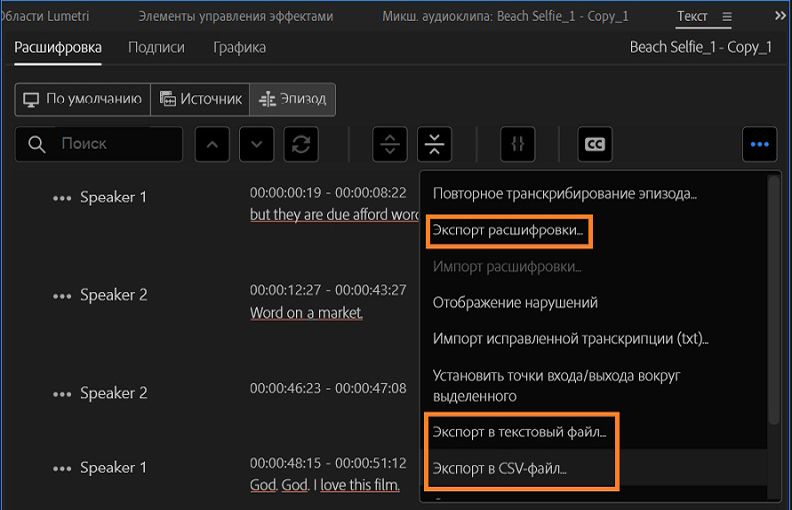The image size is (792, 510).
Task: Click the dropdown menu vertical scrollbar
Action: pos(774,300)
